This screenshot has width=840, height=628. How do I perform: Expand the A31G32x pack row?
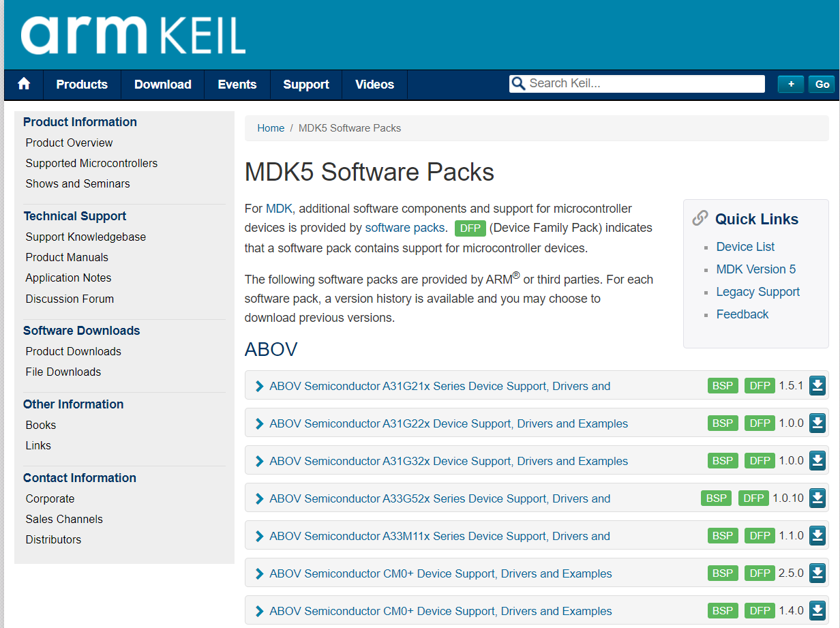[x=259, y=461]
